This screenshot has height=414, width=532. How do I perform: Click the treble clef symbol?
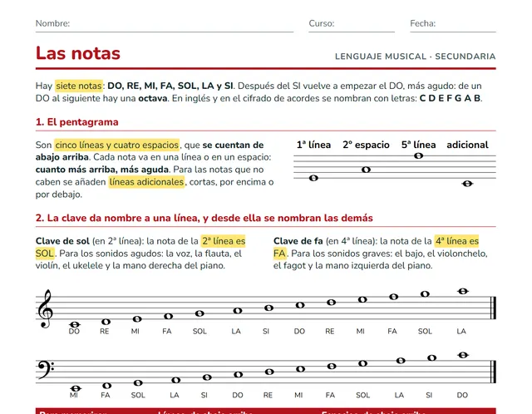[x=46, y=308]
